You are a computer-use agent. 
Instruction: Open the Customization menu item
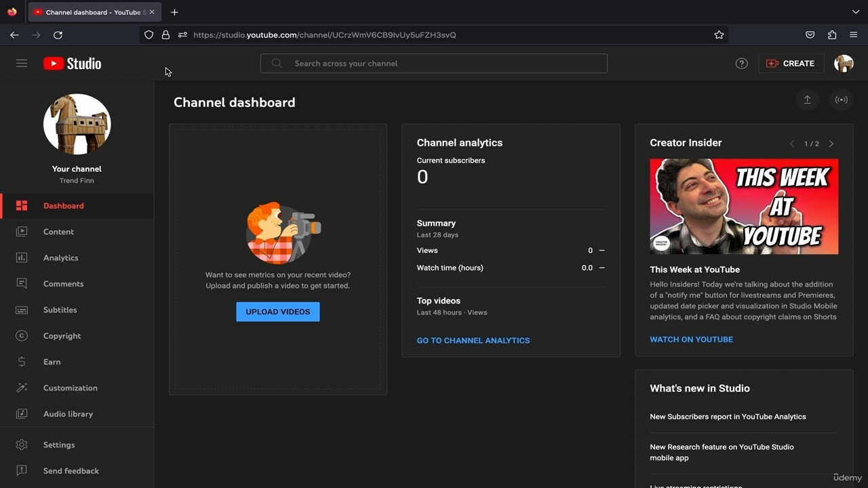[77, 388]
